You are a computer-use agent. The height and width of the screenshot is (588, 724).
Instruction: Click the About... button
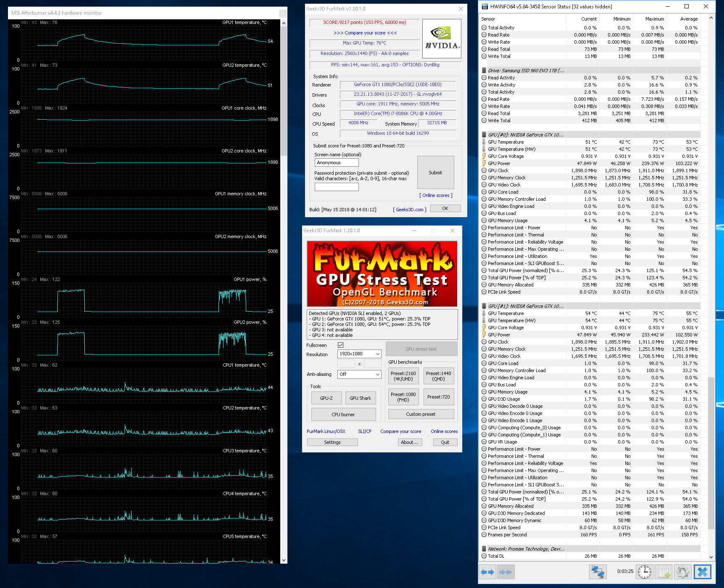point(410,442)
